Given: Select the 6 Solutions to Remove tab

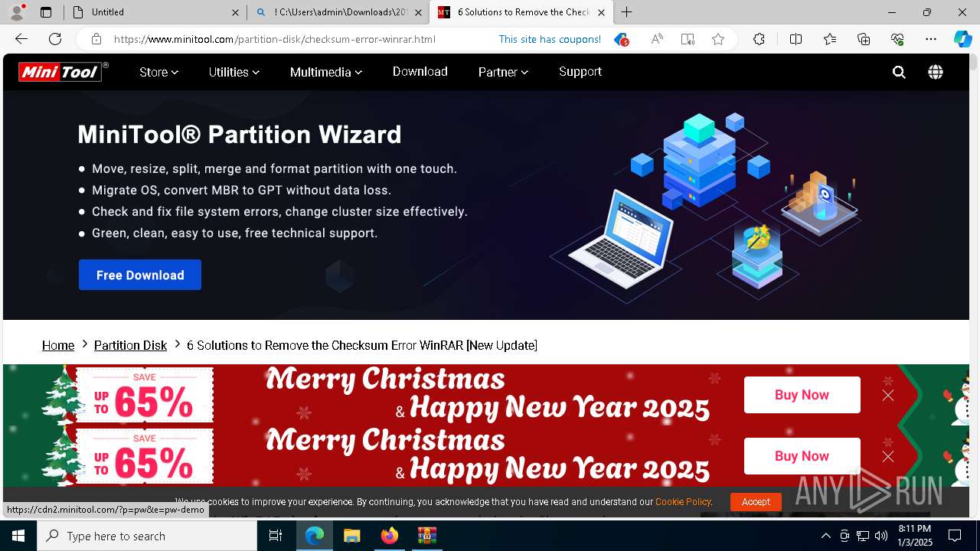Looking at the screenshot, I should [x=521, y=12].
